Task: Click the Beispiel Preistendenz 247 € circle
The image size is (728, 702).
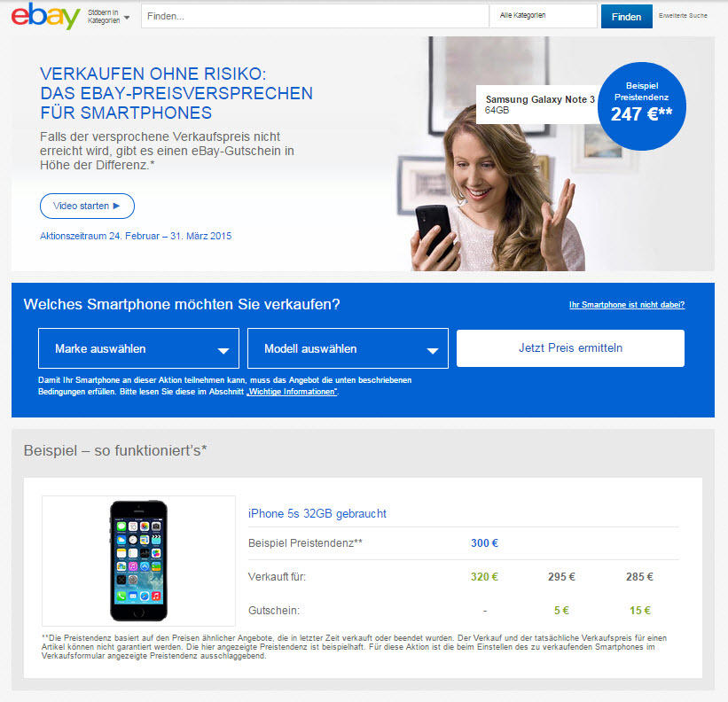Action: pos(642,106)
